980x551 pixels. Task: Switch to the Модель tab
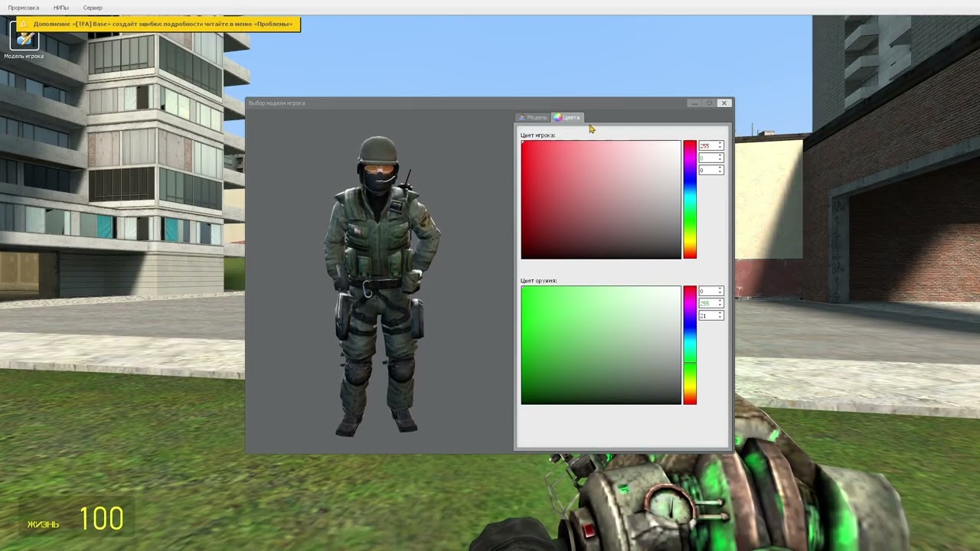533,117
